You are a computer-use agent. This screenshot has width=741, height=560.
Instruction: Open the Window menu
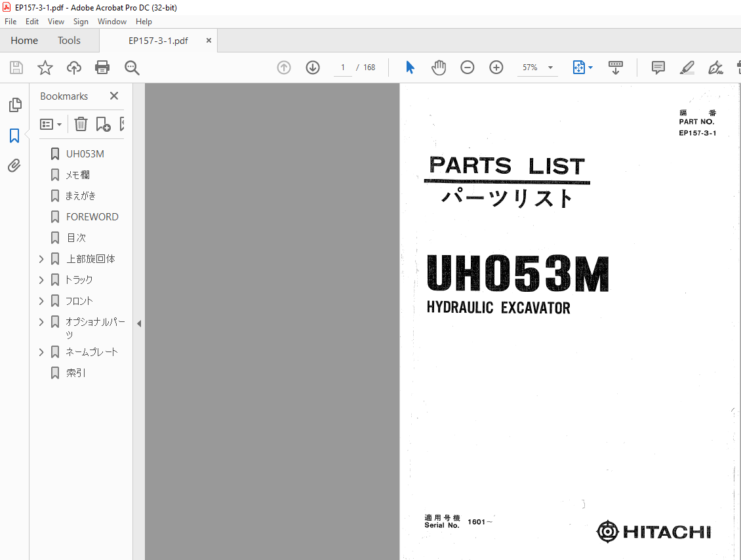click(112, 22)
